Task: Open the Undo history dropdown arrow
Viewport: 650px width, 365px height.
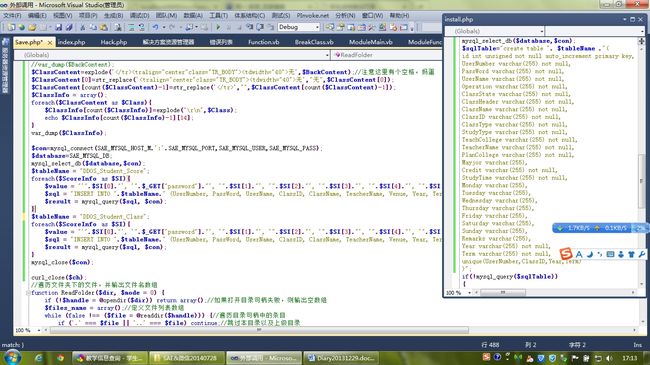Action: pos(164,27)
